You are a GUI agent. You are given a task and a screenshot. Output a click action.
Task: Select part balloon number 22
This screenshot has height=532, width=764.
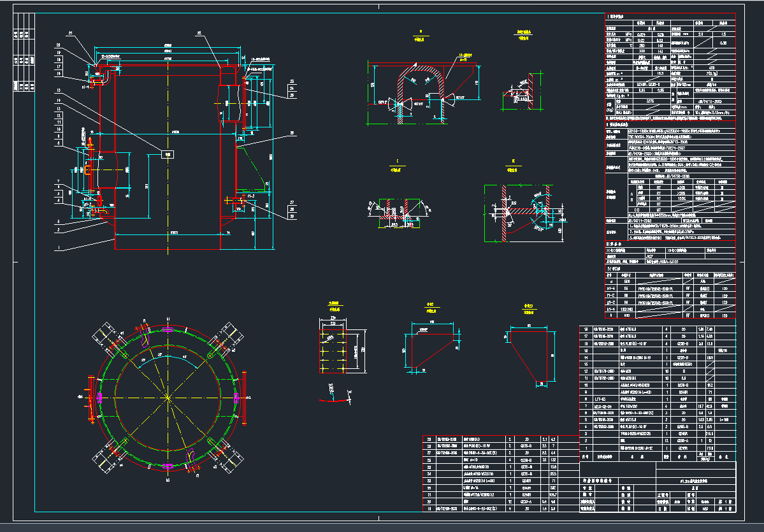click(199, 32)
